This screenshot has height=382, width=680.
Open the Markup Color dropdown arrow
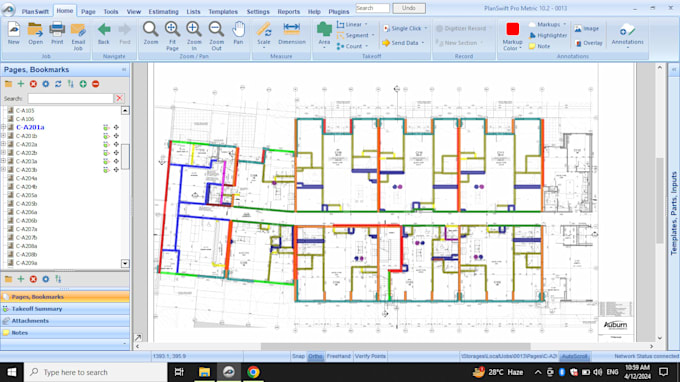[x=520, y=49]
